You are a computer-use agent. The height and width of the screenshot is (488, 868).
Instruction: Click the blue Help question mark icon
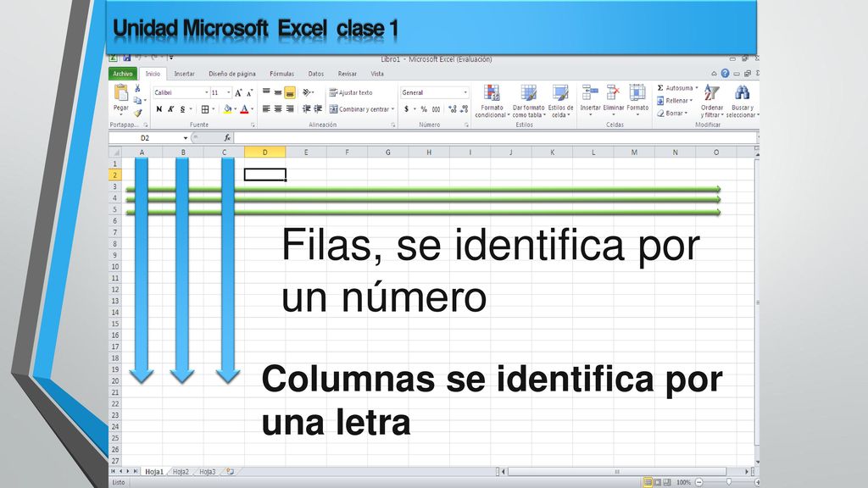point(725,73)
